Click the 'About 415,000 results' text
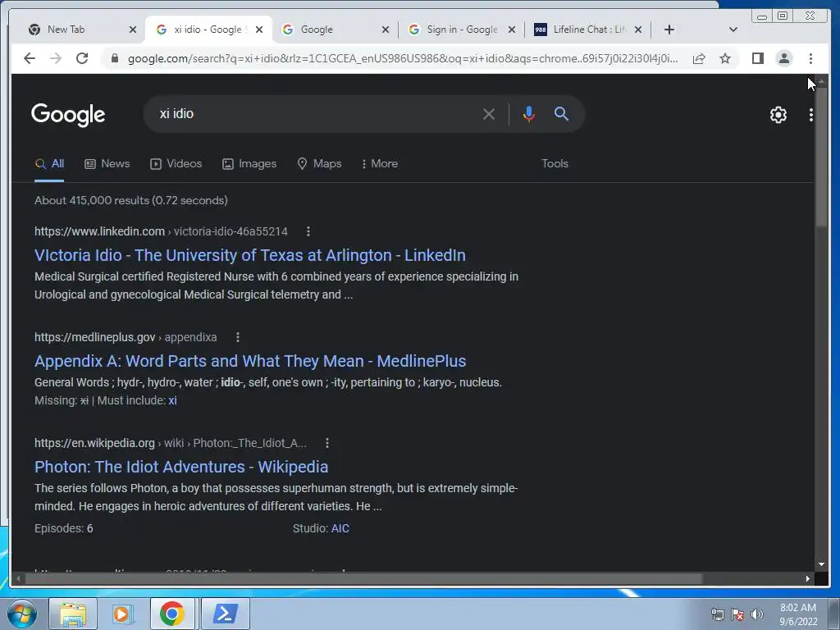This screenshot has height=630, width=840. pos(131,200)
